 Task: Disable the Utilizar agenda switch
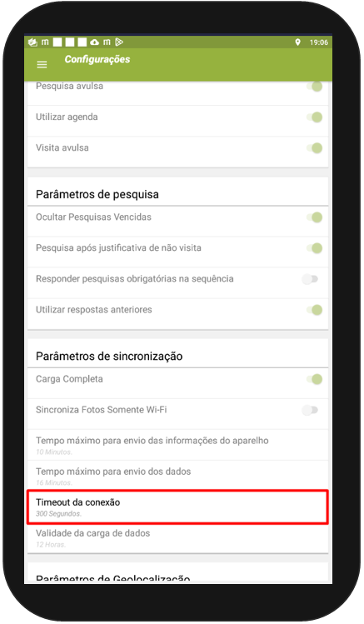point(314,117)
